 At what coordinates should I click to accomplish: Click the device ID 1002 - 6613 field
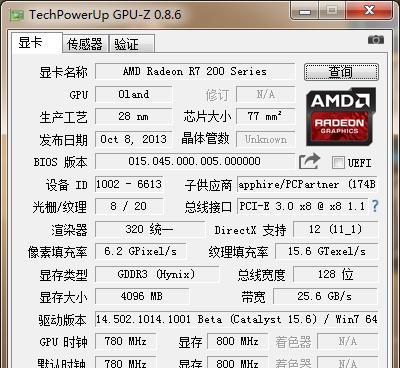coord(129,184)
